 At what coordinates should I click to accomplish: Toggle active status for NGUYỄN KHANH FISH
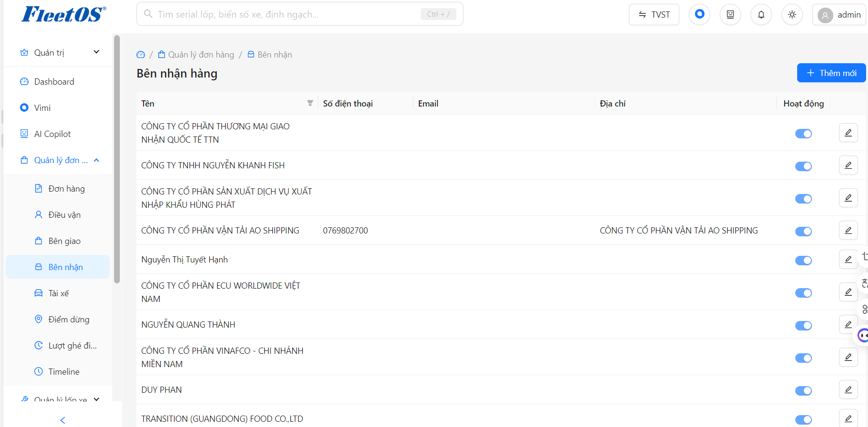tap(803, 166)
